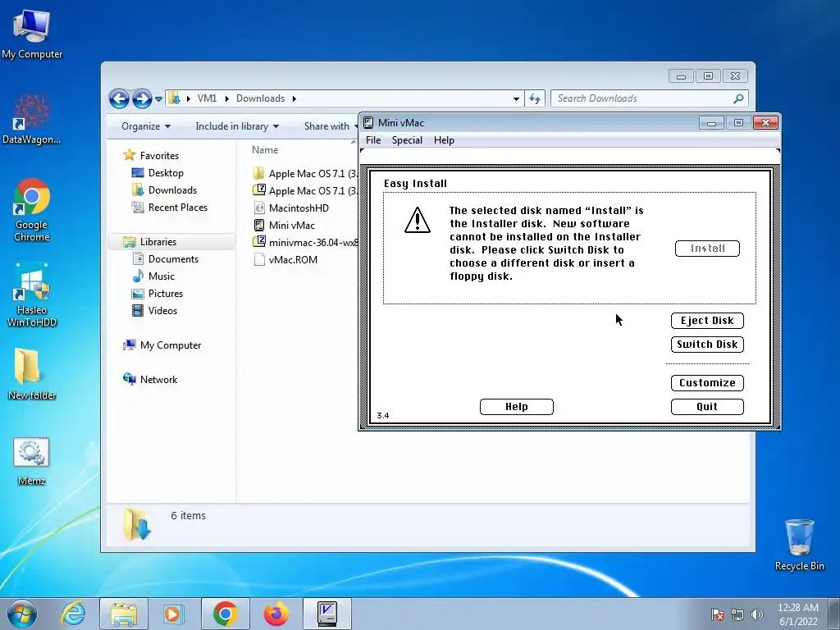Screen dimensions: 840x630
Task: Open Organize dropdown menu
Action: click(146, 126)
